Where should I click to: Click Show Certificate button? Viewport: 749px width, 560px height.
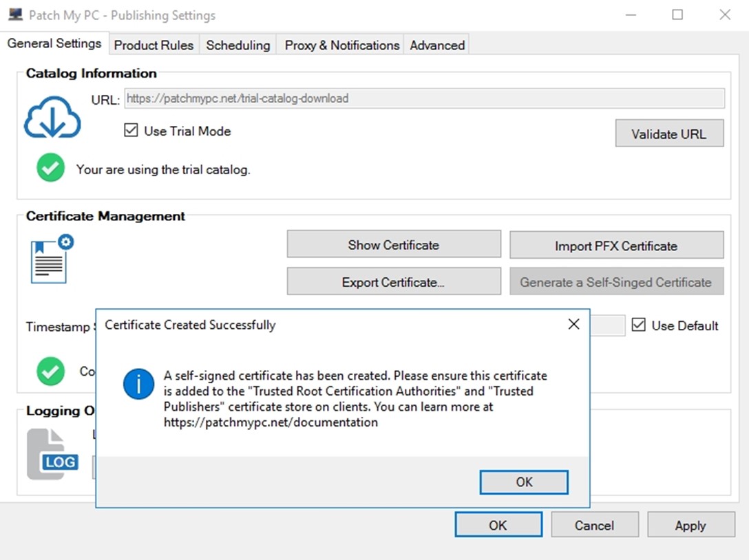point(394,244)
